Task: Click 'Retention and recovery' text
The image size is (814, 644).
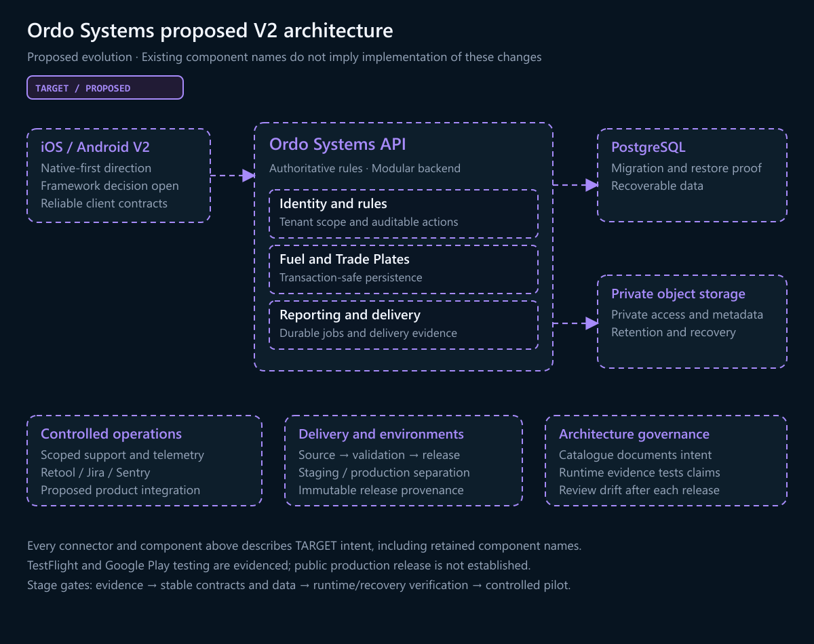Action: coord(674,332)
